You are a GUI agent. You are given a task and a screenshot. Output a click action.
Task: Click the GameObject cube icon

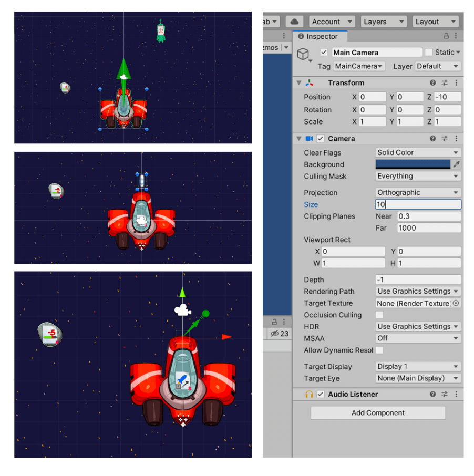303,54
